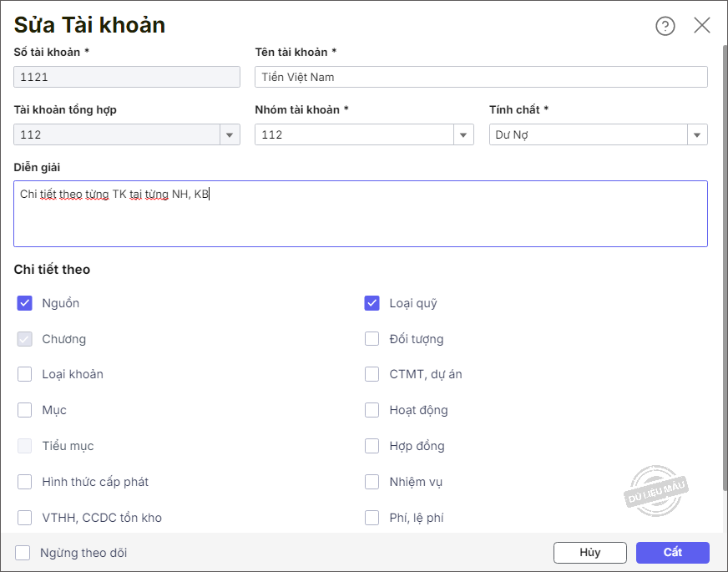
Task: Enable the Đối tượng checkbox
Action: coord(372,339)
